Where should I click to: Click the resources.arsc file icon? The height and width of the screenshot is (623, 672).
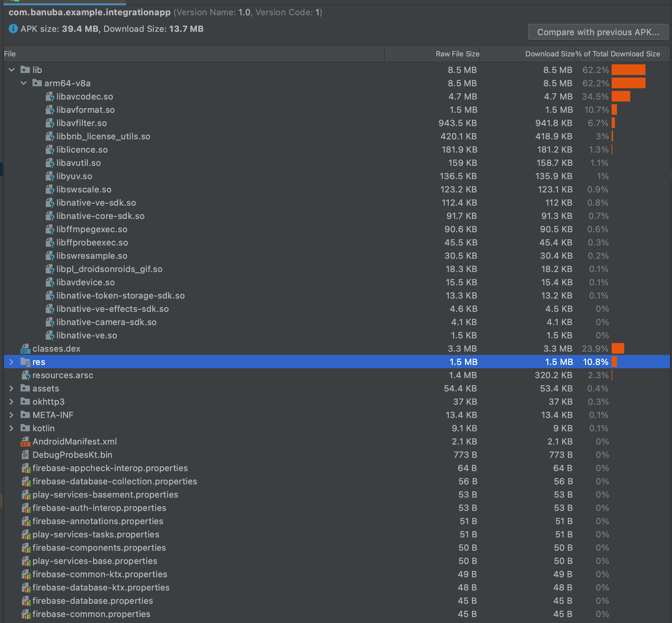26,375
